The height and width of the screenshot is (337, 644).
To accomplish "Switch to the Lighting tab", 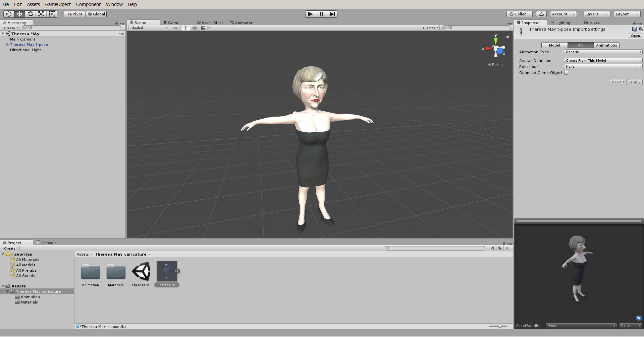I will coord(560,22).
